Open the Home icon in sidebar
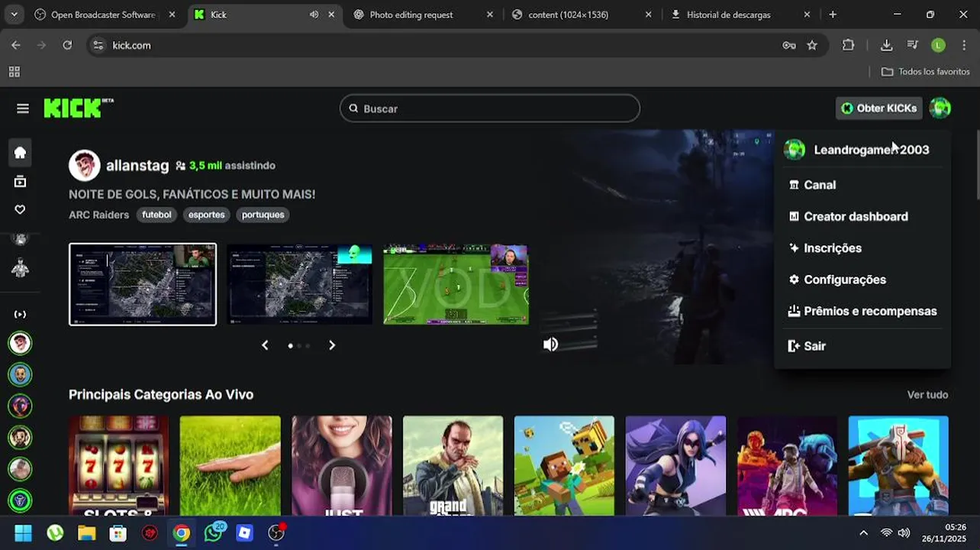Screen dimensions: 980x550 tap(21, 152)
